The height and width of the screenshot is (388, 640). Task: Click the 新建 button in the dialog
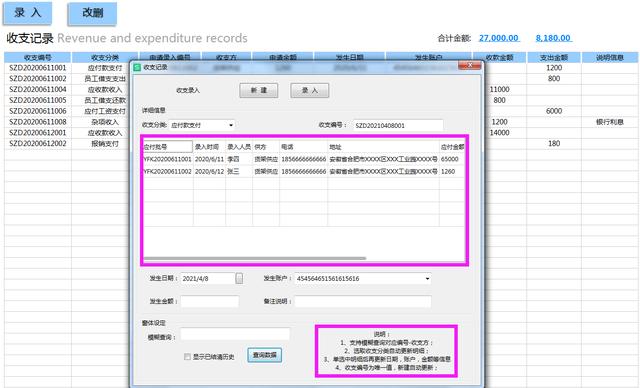click(259, 90)
